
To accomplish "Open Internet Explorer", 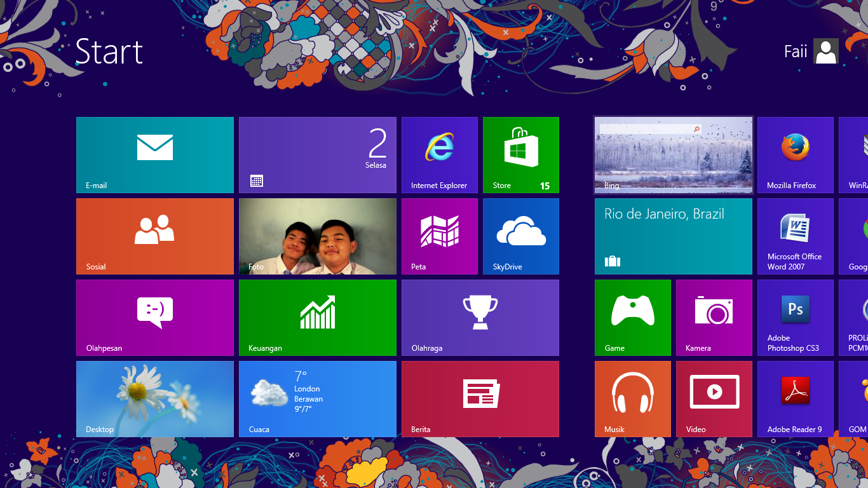I will tap(439, 154).
